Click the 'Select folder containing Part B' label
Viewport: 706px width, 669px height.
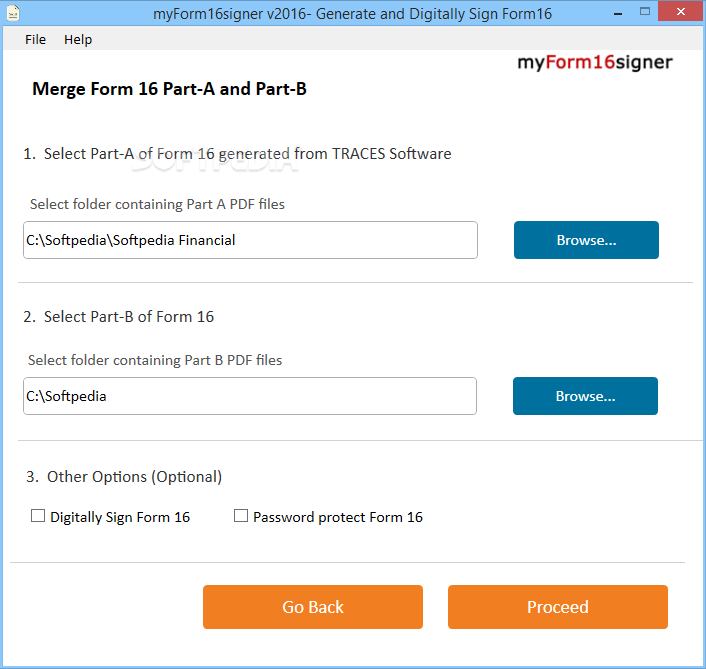coord(155,360)
